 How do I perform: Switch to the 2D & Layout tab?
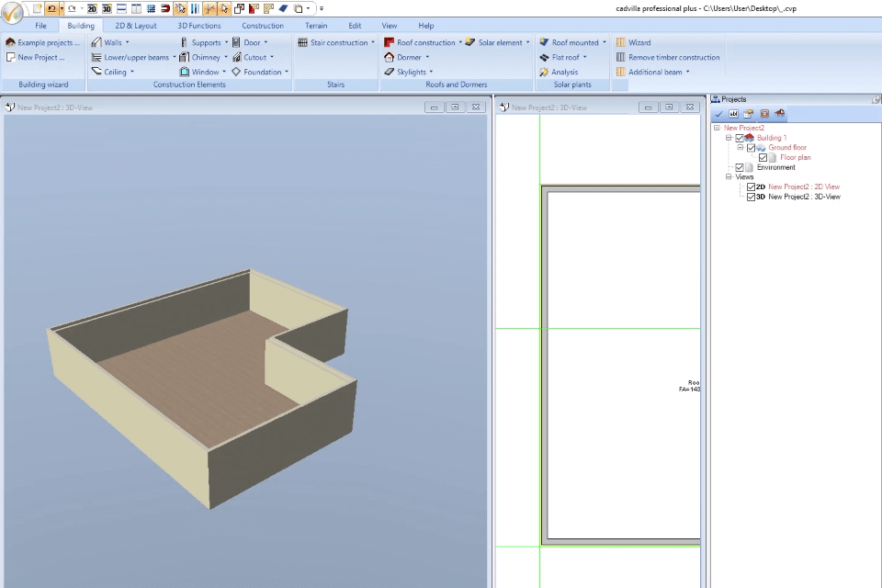pos(136,26)
